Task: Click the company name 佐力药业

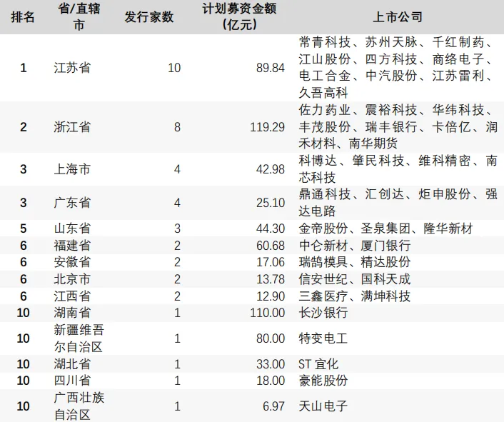Action: point(324,110)
